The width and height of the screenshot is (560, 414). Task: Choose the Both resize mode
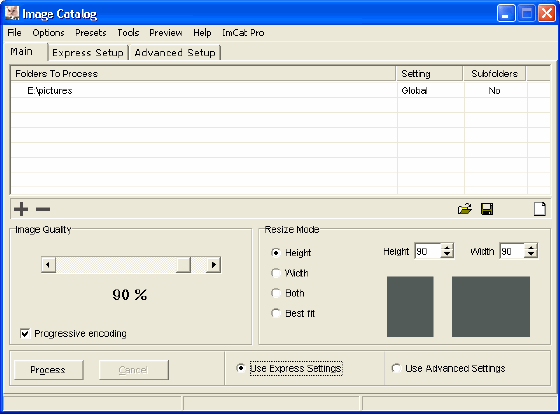click(276, 293)
